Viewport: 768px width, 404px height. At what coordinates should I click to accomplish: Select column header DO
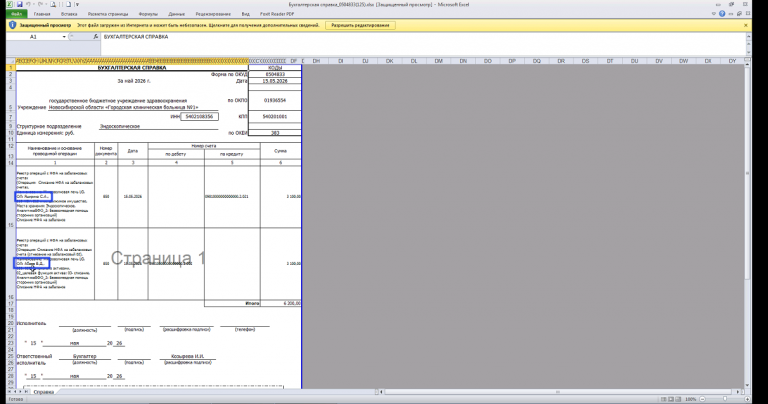(x=488, y=61)
